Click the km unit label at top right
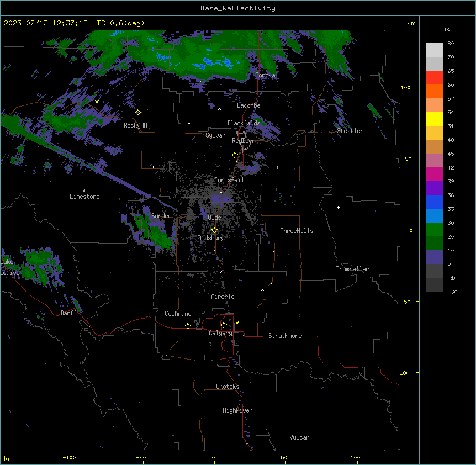 click(411, 23)
